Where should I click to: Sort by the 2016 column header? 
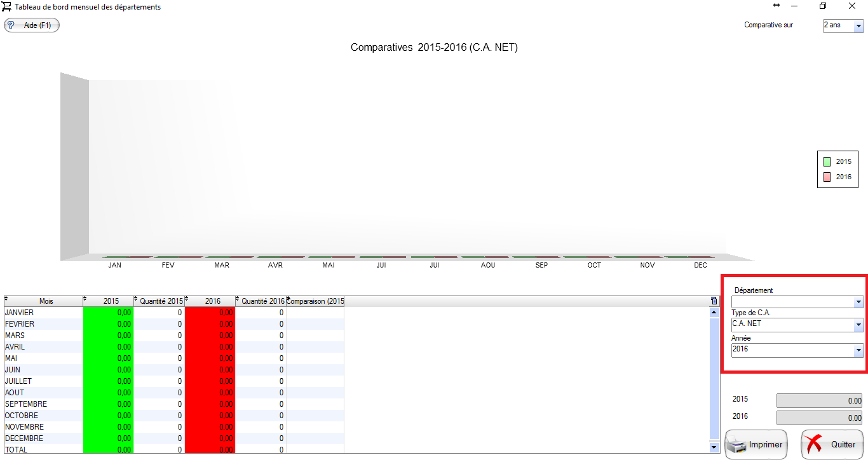pos(212,301)
